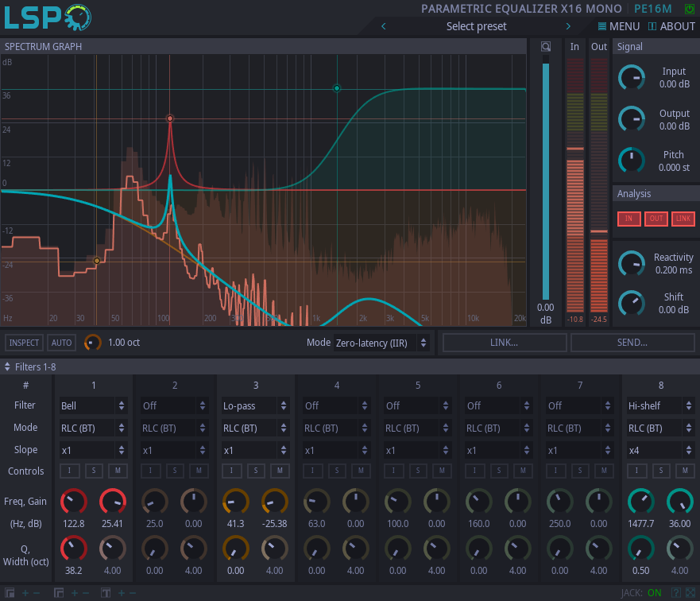The image size is (700, 601).
Task: Click the LINK... button
Action: click(x=505, y=343)
